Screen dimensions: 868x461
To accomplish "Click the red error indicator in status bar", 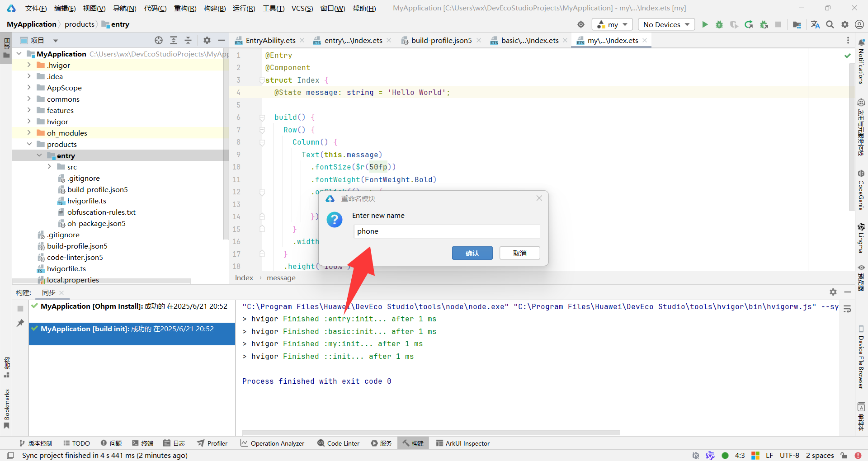I will (x=858, y=456).
